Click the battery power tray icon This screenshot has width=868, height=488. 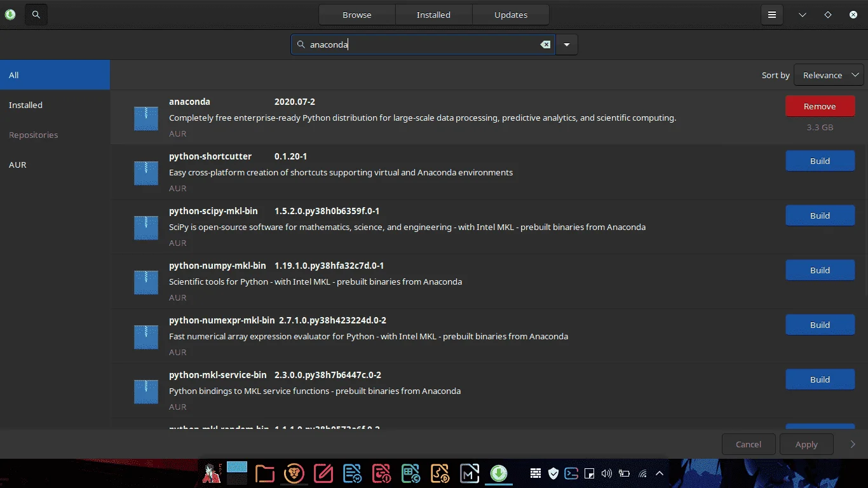pos(625,473)
